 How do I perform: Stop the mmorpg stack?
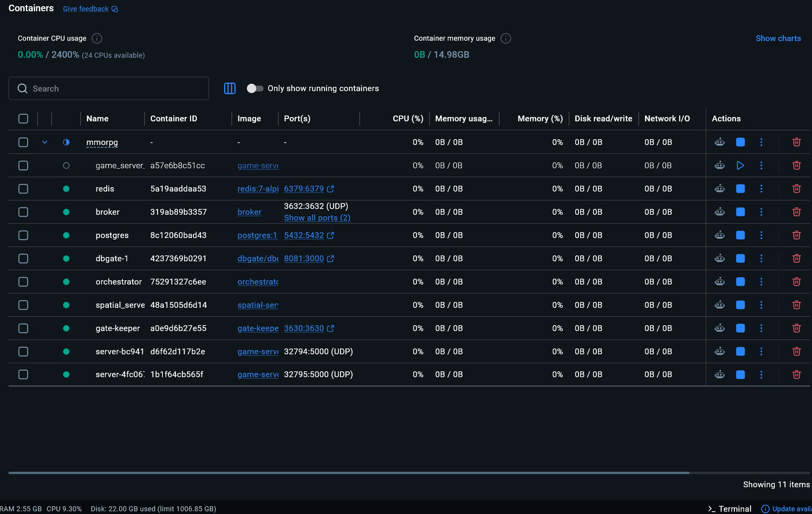point(740,142)
